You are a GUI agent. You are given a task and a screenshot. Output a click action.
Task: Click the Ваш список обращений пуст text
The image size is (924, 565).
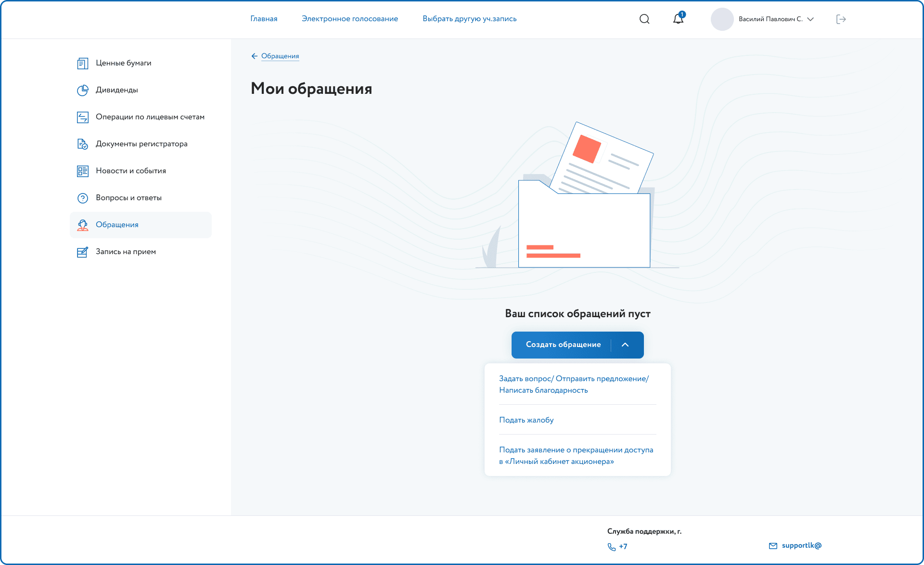click(577, 314)
